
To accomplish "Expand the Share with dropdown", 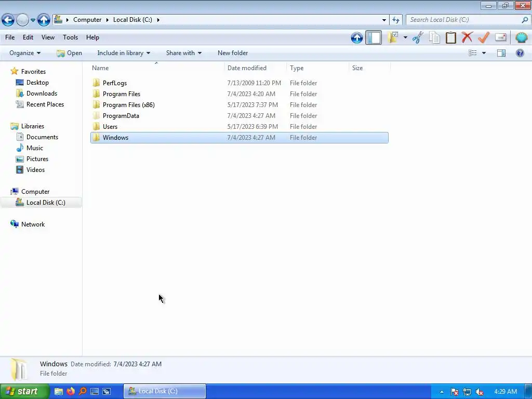I will click(x=184, y=53).
